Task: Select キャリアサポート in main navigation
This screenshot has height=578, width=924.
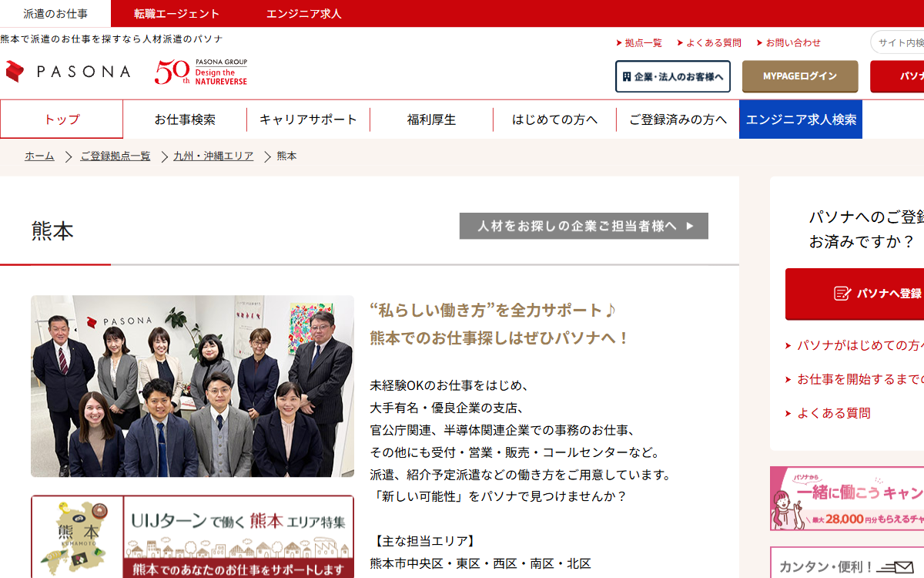Action: 308,119
